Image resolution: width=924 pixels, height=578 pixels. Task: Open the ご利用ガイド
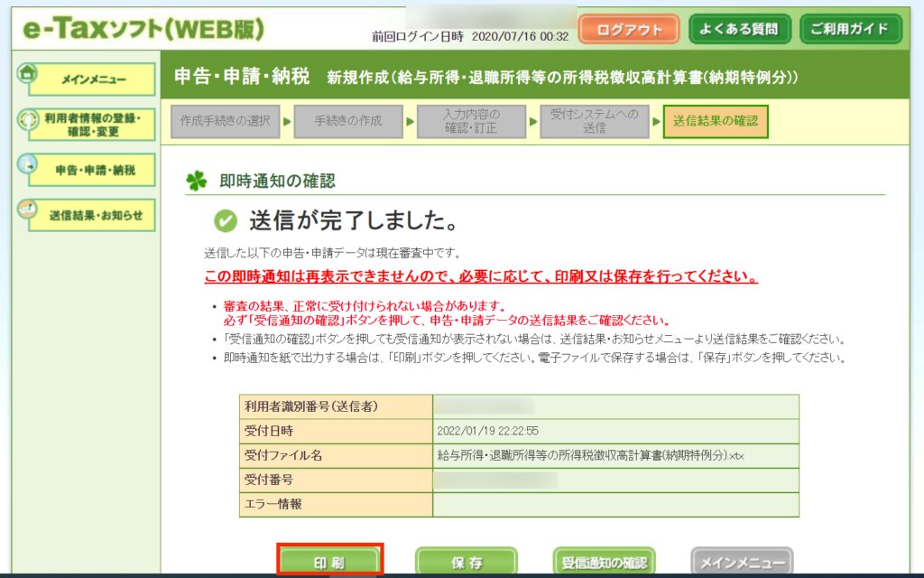tap(850, 29)
